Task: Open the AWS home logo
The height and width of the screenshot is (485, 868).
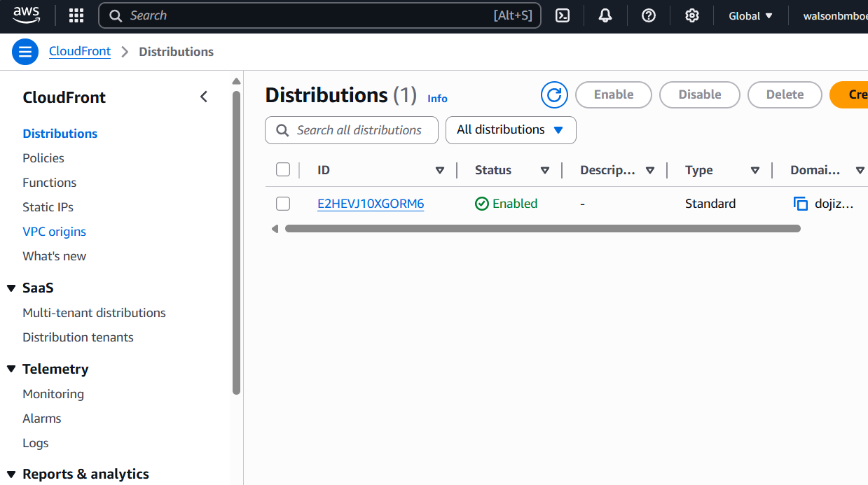Action: click(x=27, y=15)
